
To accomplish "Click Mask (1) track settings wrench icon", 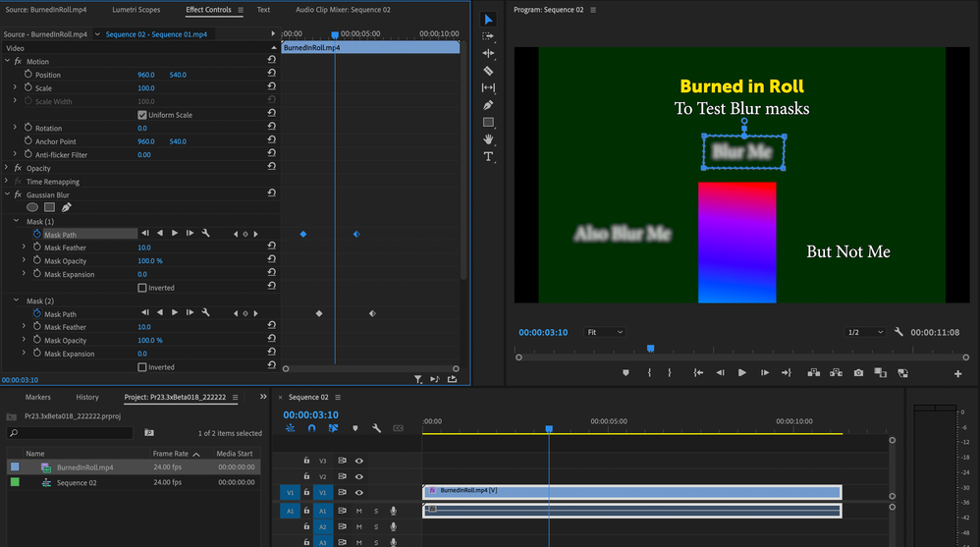I will click(205, 233).
